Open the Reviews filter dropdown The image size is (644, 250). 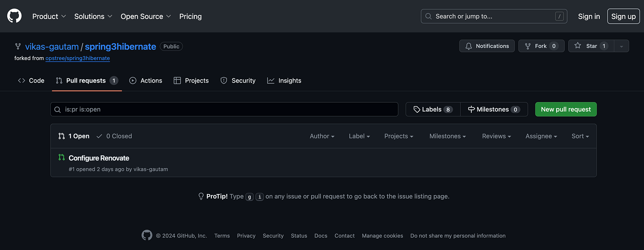pos(497,136)
